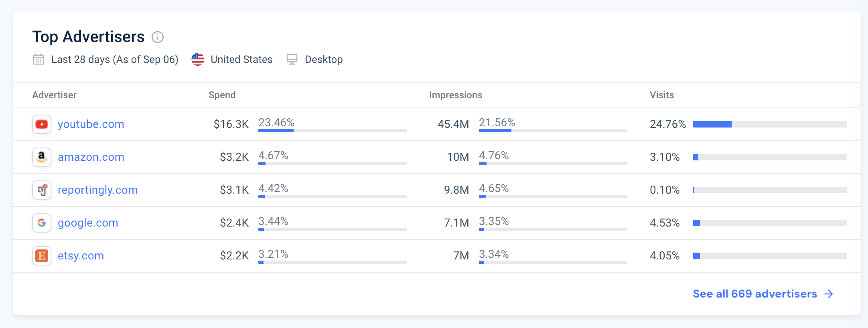Screen dimensions: 868x328
Task: Click the Visits column header
Action: point(662,95)
